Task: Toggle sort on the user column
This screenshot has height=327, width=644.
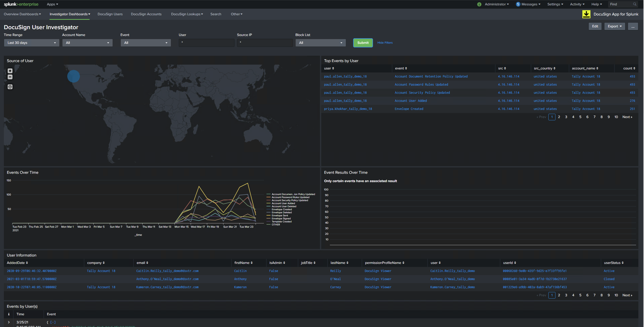Action: [329, 68]
